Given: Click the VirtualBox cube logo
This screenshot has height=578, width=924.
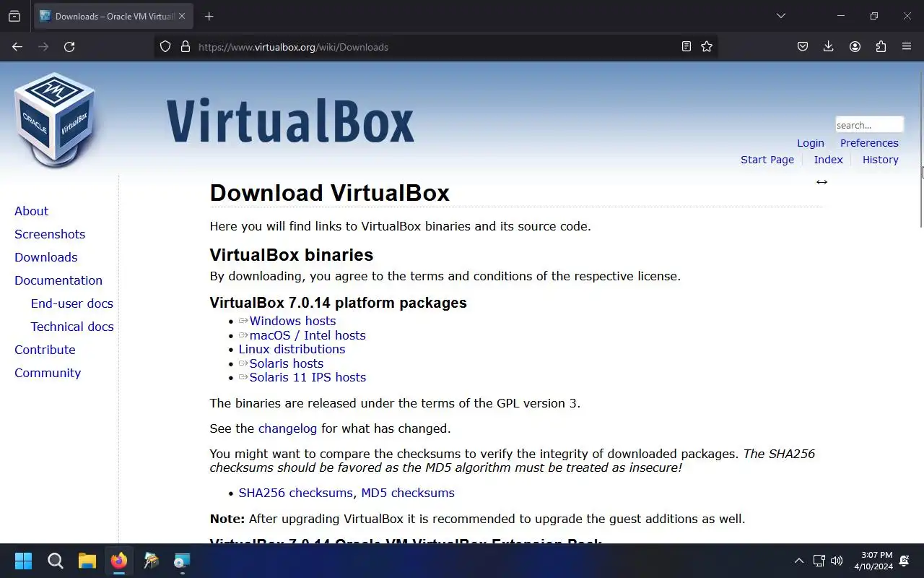Looking at the screenshot, I should coord(55,120).
